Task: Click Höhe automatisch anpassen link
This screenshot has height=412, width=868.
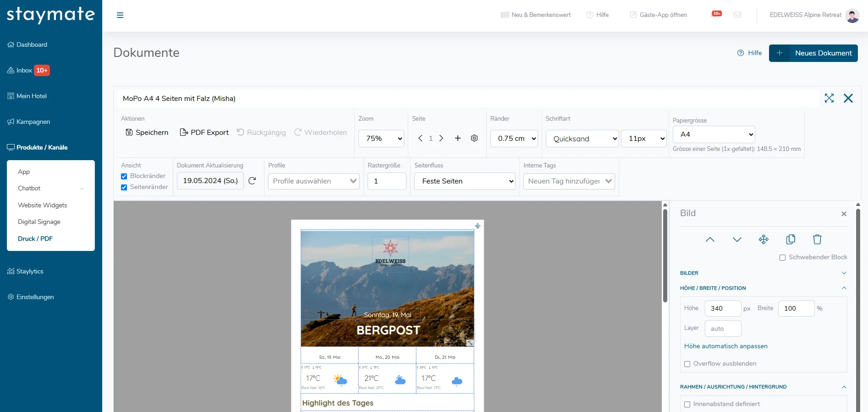Action: click(x=726, y=346)
